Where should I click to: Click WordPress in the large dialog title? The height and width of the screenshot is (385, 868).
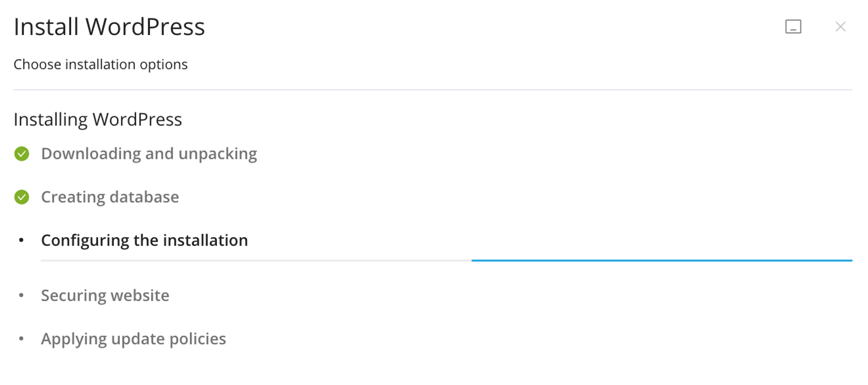(145, 27)
